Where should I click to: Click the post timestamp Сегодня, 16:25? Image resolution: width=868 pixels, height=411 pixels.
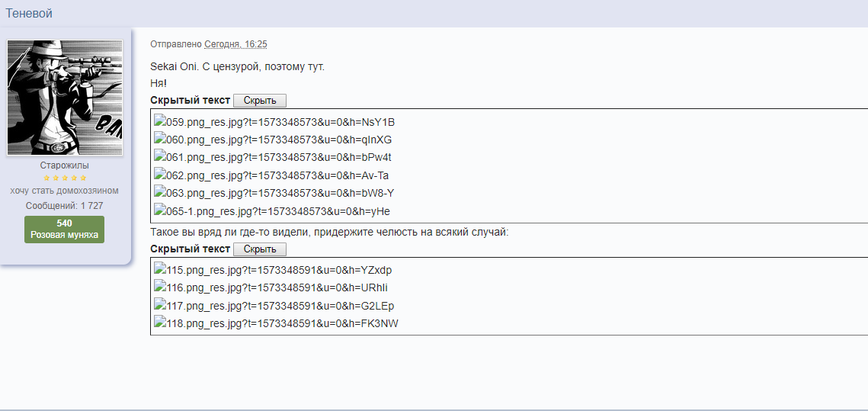pos(235,44)
